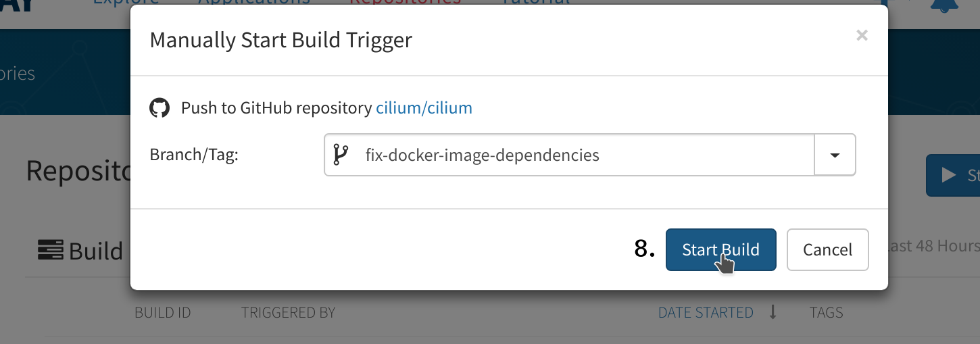Close the dialog with the X icon

862,35
